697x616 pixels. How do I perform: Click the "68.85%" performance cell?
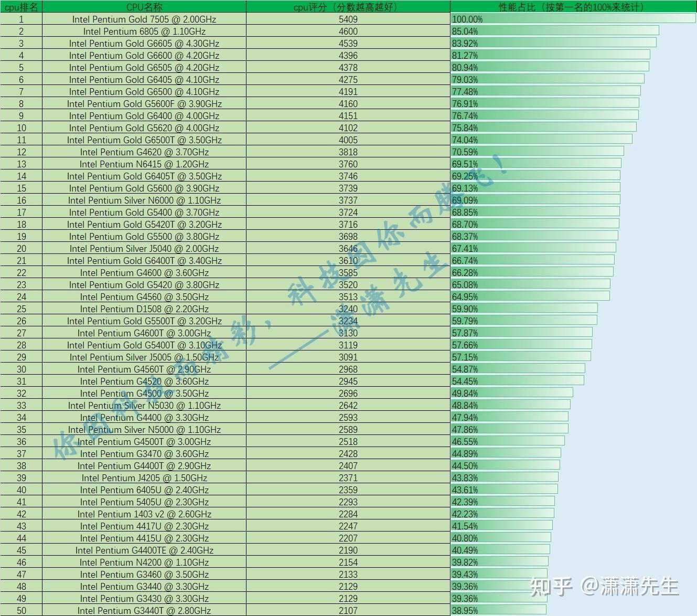574,212
